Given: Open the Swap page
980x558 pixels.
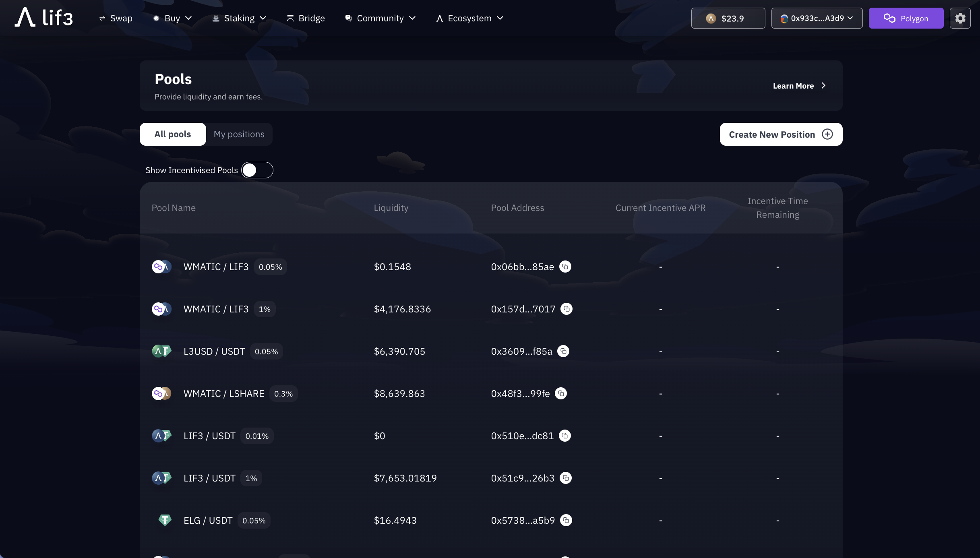Looking at the screenshot, I should point(116,18).
